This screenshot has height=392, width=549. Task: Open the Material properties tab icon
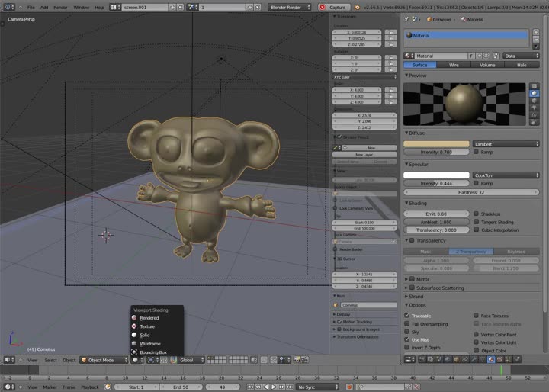coord(491,359)
